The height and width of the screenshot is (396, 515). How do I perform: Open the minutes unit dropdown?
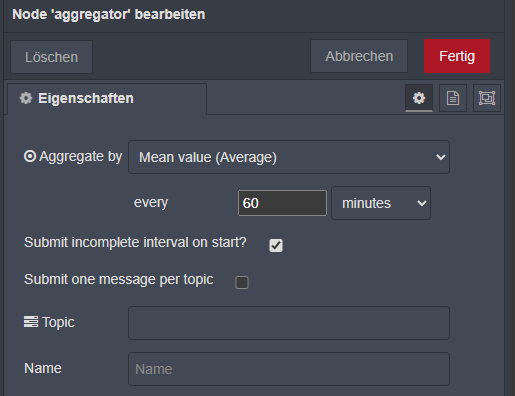(381, 203)
